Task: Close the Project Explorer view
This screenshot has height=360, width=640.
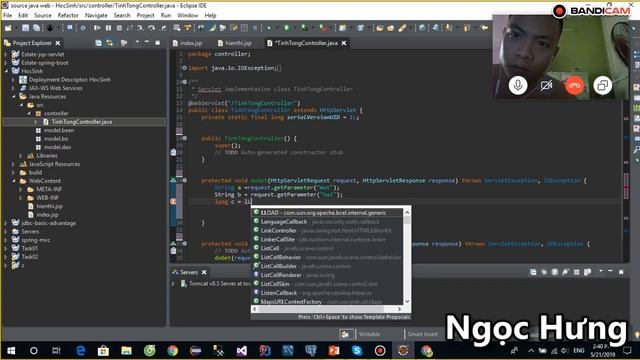Action: point(58,43)
